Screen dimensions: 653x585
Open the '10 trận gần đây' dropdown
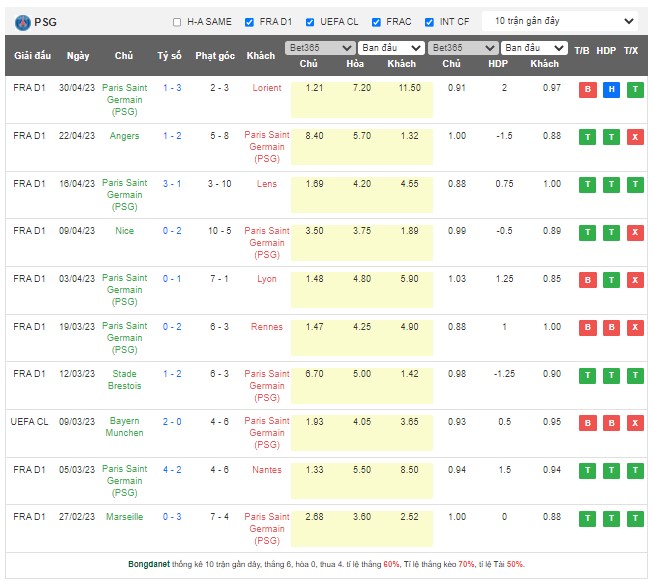[x=561, y=21]
